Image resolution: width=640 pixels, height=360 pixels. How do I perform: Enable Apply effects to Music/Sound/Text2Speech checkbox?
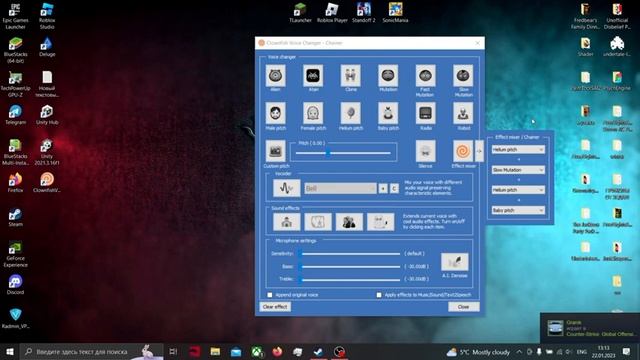(x=379, y=295)
